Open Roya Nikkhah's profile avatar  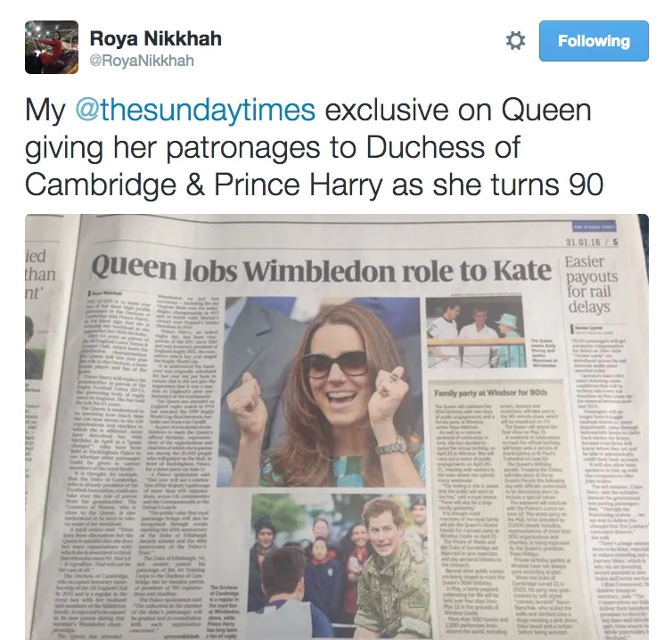coord(52,47)
